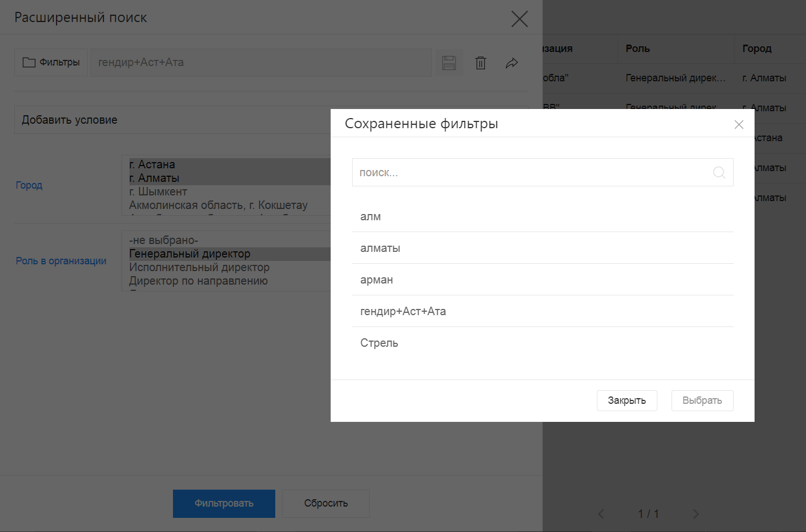The width and height of the screenshot is (806, 532).
Task: Open the Фильтры folder button
Action: point(51,63)
